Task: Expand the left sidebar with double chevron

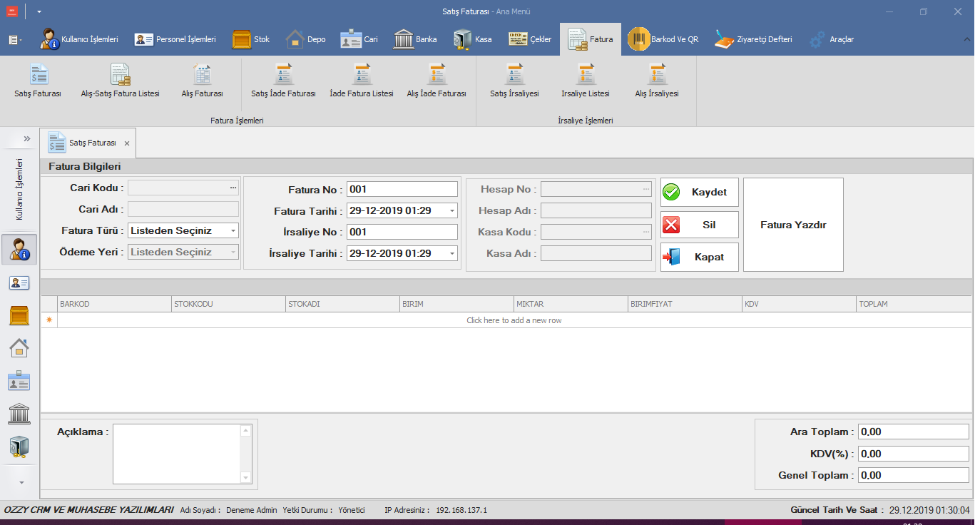Action: click(27, 138)
